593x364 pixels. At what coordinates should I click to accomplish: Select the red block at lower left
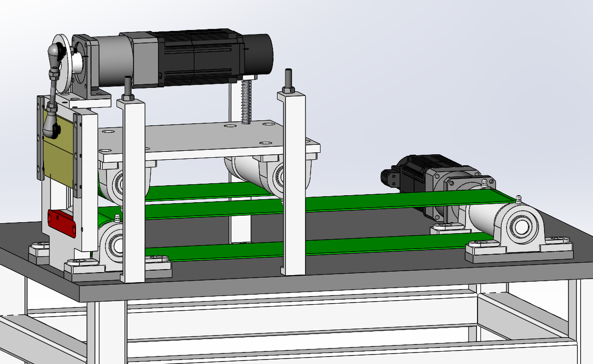(x=61, y=222)
